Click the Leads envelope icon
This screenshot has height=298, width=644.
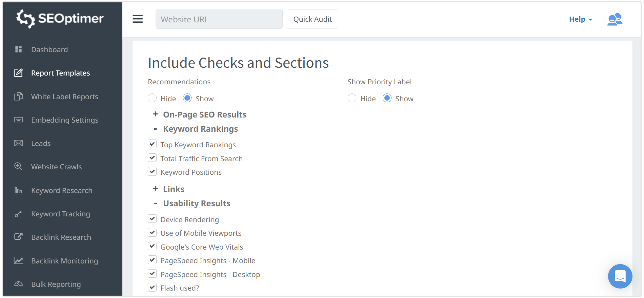pyautogui.click(x=19, y=143)
